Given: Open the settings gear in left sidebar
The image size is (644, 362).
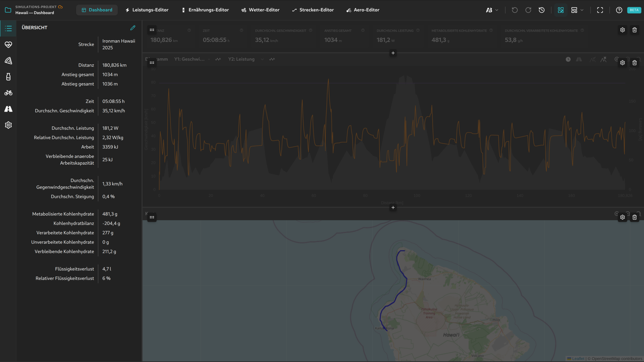Looking at the screenshot, I should click(x=8, y=125).
